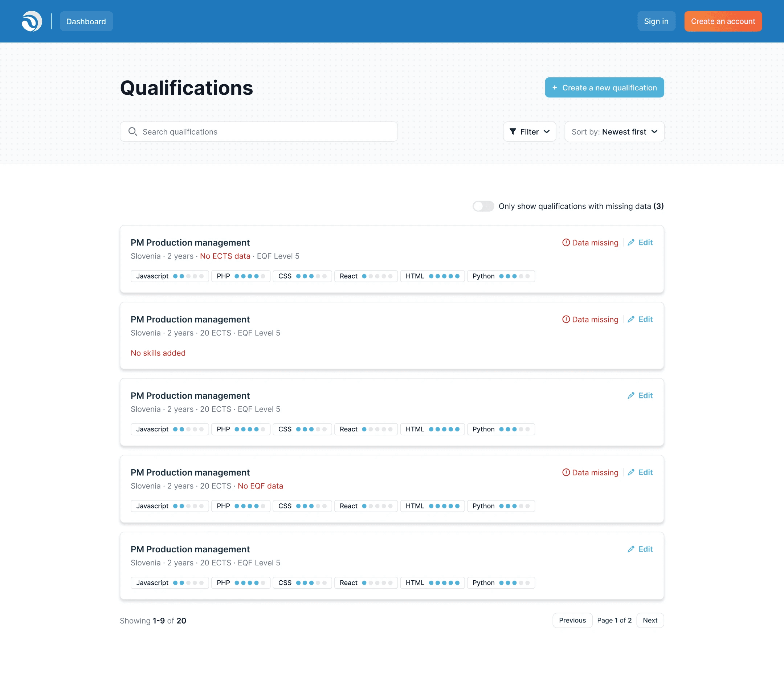Click Edit link on second qualification card
The image size is (784, 674).
pos(645,320)
